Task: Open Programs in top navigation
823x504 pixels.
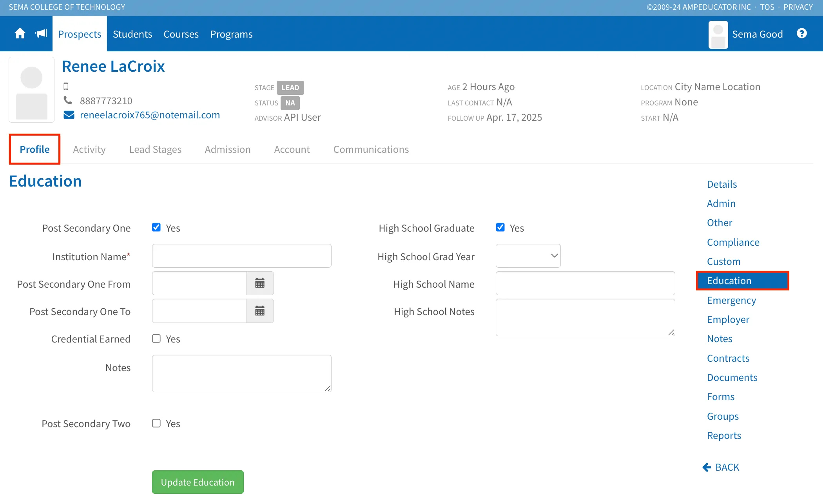Action: coord(231,34)
